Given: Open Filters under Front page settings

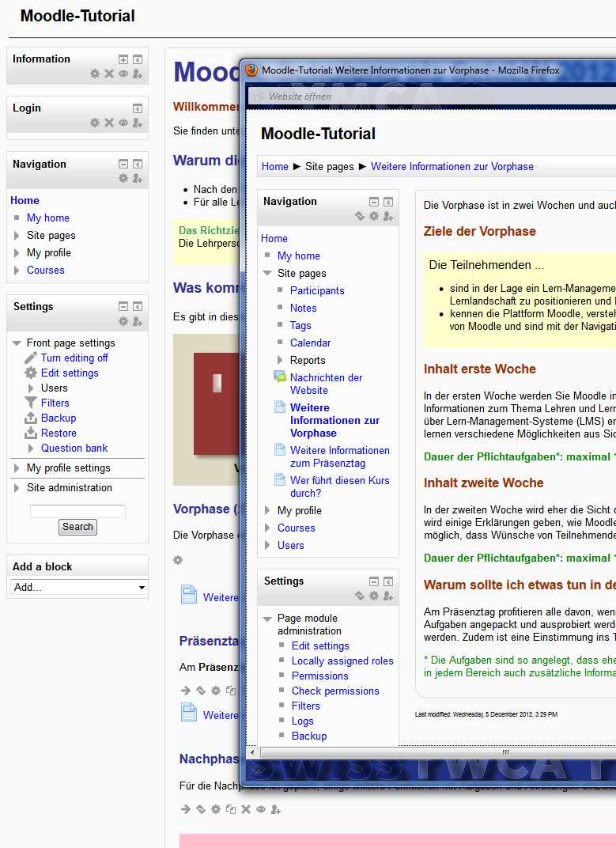Looking at the screenshot, I should click(x=55, y=403).
